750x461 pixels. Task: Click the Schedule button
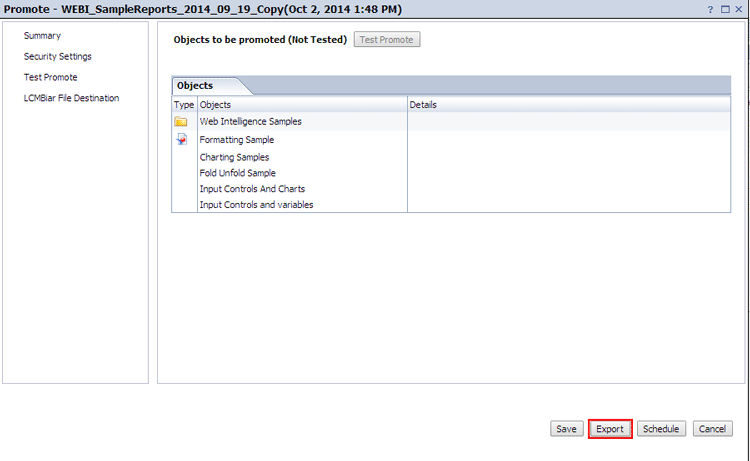pyautogui.click(x=661, y=429)
